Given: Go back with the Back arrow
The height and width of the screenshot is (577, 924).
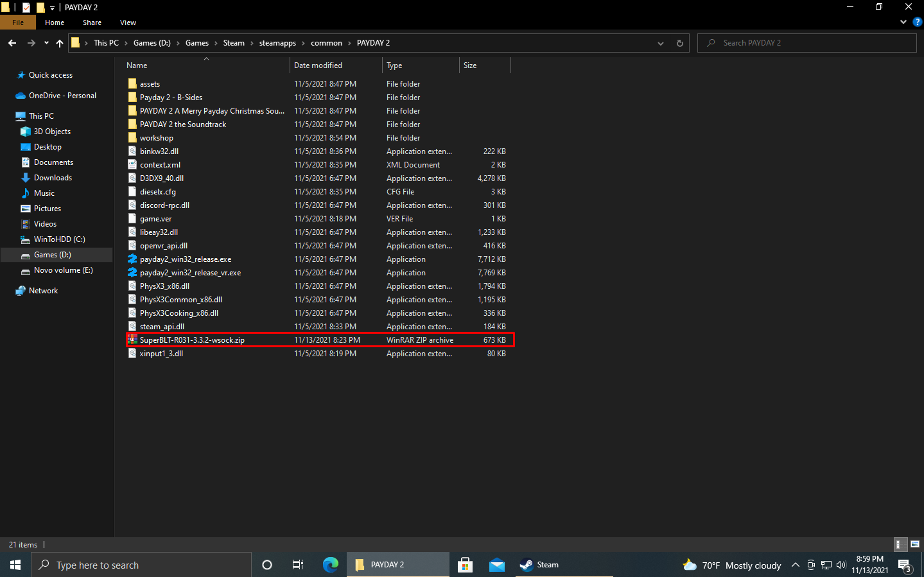Looking at the screenshot, I should (12, 43).
